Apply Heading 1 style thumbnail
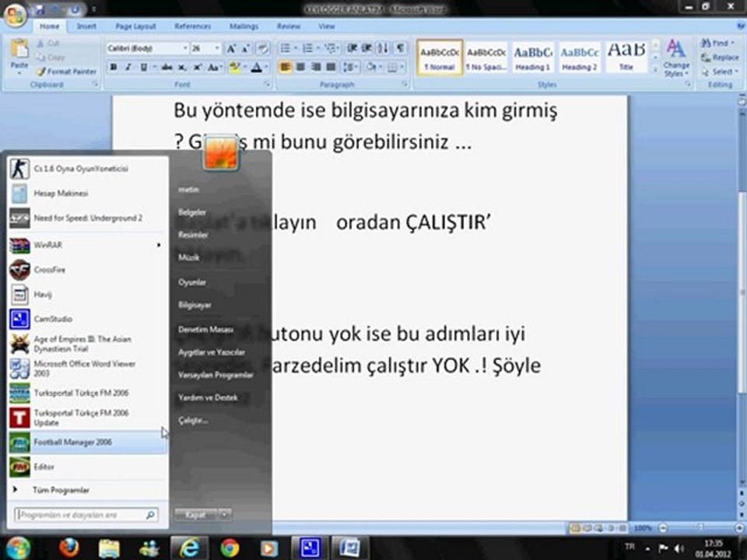 coord(532,58)
